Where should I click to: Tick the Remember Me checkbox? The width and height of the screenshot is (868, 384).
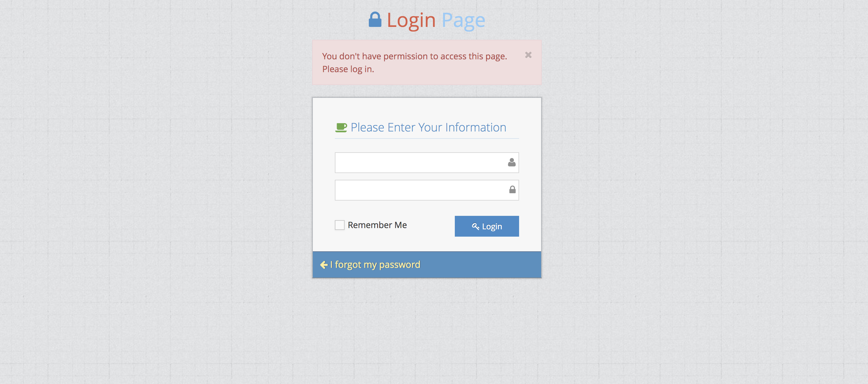pyautogui.click(x=339, y=225)
